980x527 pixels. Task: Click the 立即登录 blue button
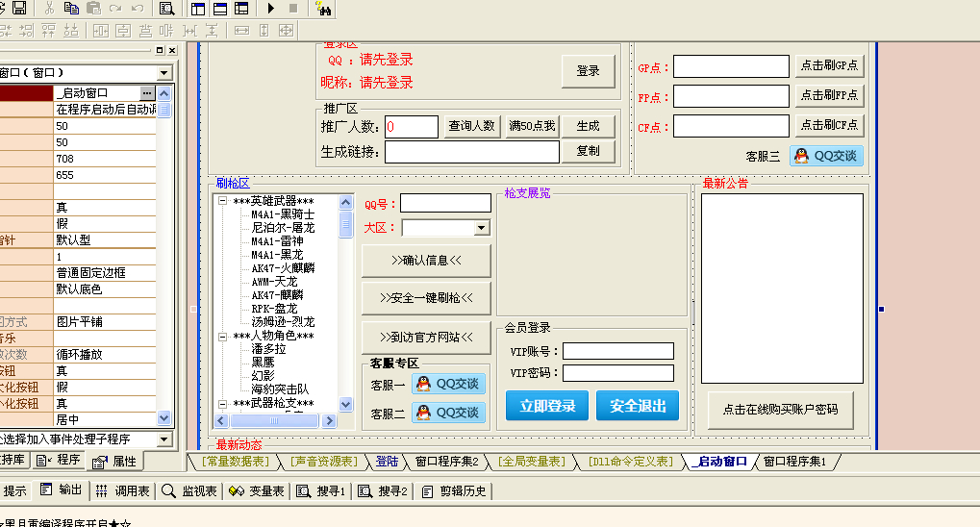(x=547, y=406)
